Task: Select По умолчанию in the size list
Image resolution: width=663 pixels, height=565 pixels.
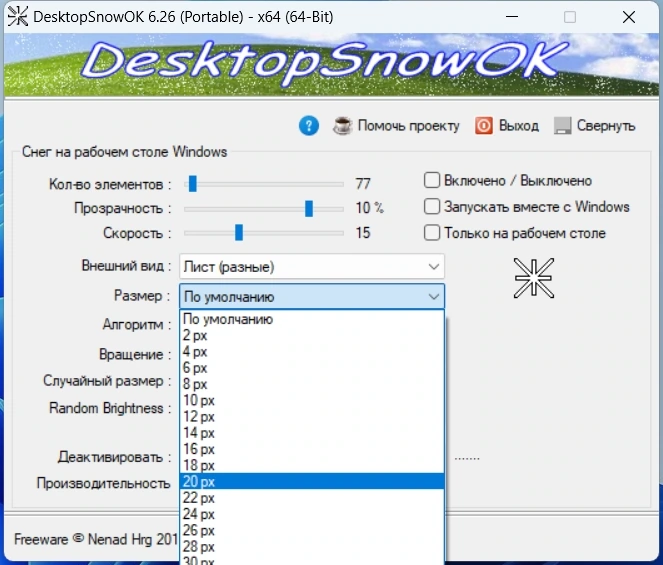Action: [312, 319]
